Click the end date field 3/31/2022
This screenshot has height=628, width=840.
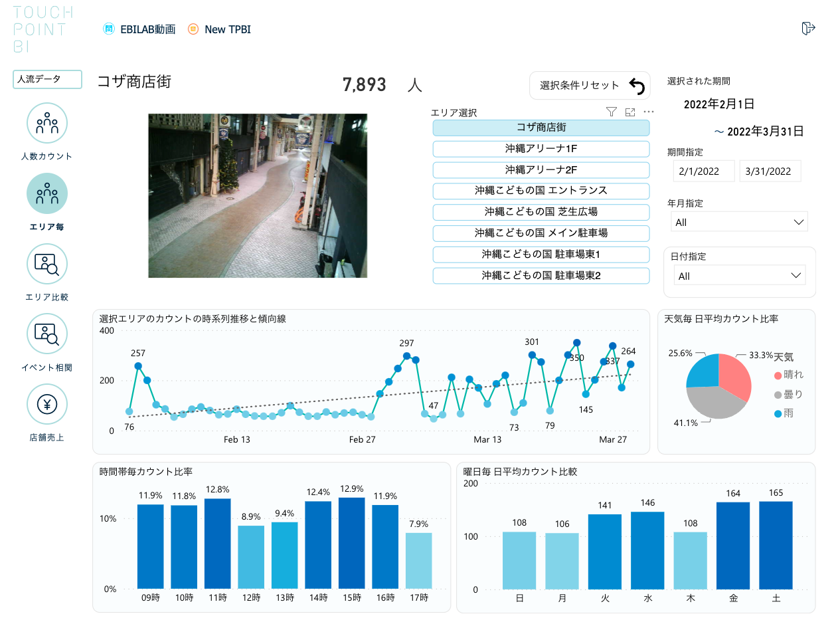coord(770,171)
